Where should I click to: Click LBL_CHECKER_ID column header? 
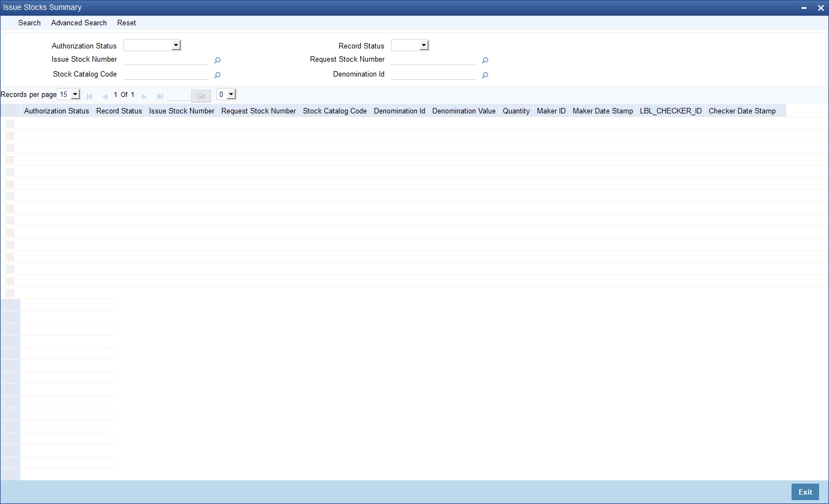pos(671,111)
